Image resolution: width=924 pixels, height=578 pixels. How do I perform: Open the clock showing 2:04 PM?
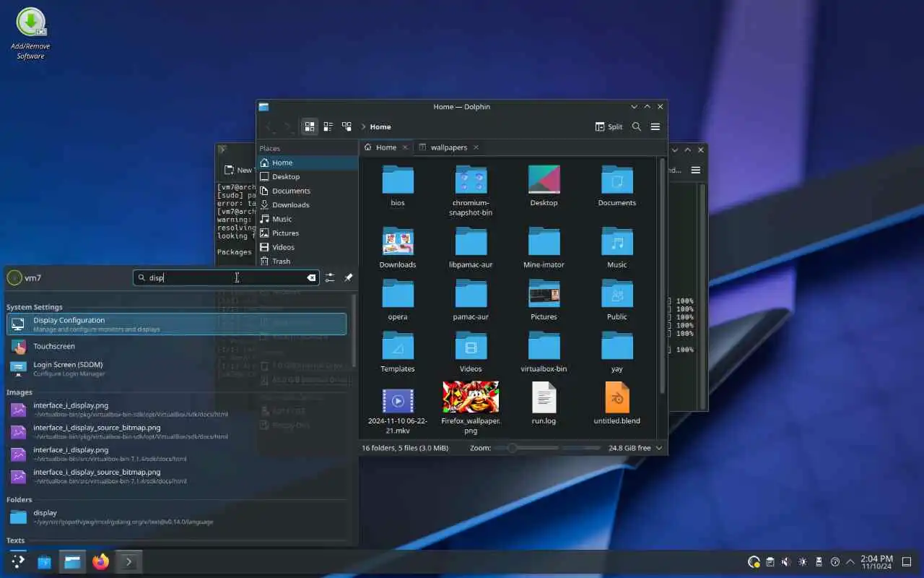(876, 561)
